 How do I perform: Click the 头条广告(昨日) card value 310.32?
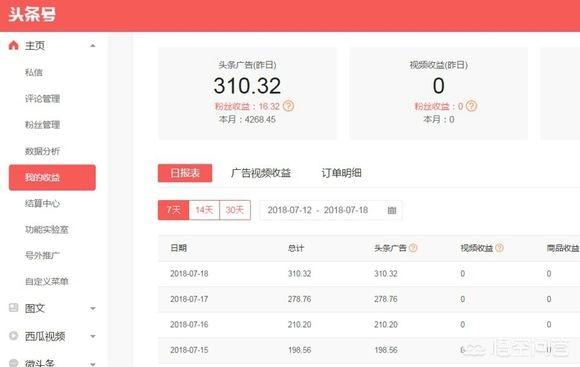(x=247, y=86)
